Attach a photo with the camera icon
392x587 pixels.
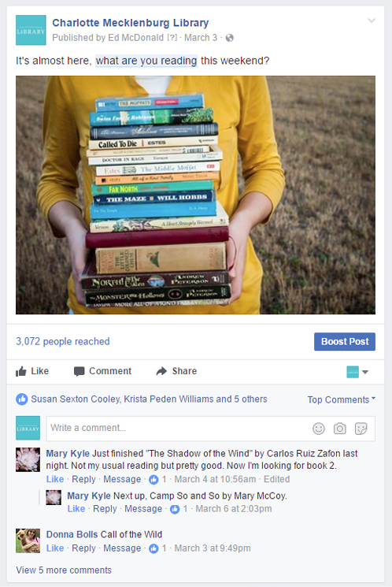click(339, 429)
